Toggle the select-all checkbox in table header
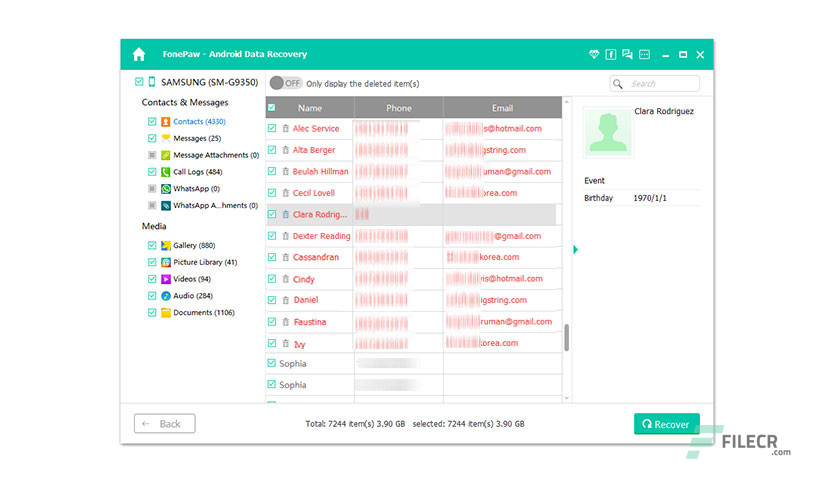836x484 pixels. pyautogui.click(x=272, y=107)
